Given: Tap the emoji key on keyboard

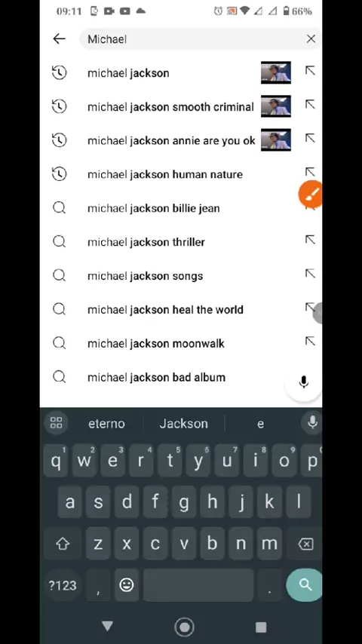Looking at the screenshot, I should pyautogui.click(x=127, y=584).
